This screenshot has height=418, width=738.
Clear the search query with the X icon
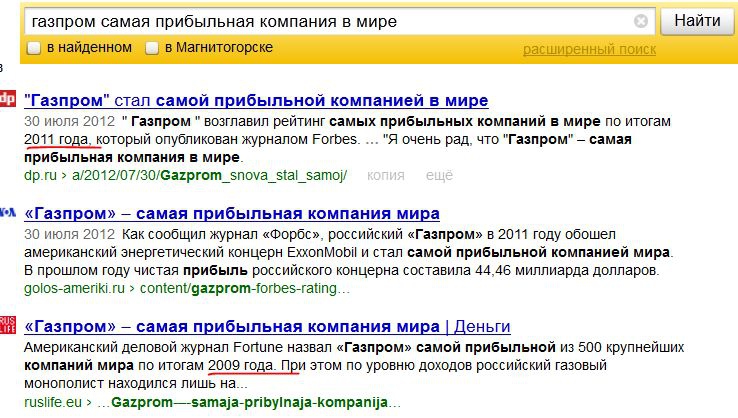(x=641, y=21)
